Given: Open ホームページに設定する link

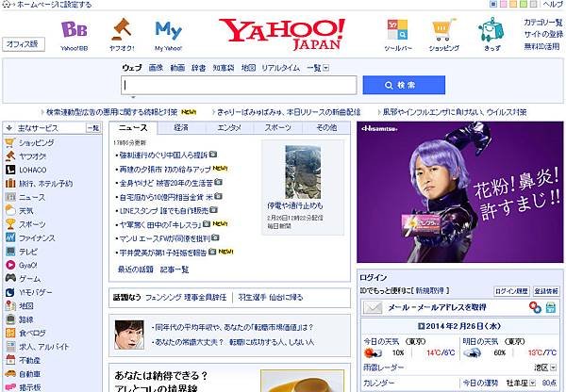Looking at the screenshot, I should [54, 5].
